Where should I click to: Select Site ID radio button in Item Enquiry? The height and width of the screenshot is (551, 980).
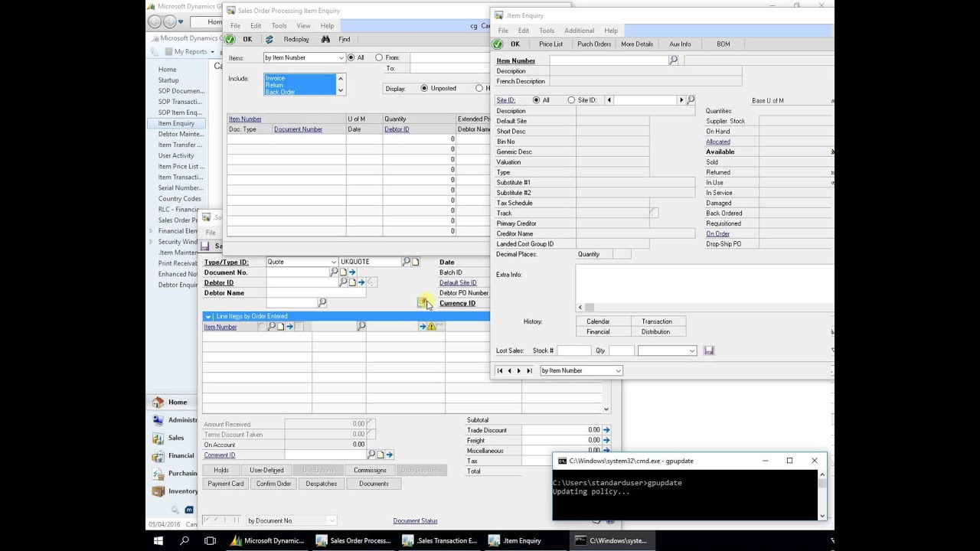571,100
